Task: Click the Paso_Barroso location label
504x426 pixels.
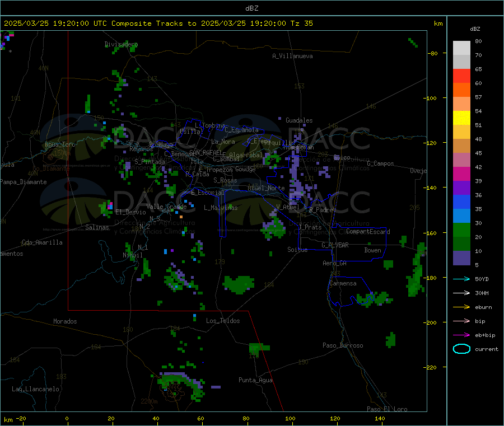Action: (343, 345)
